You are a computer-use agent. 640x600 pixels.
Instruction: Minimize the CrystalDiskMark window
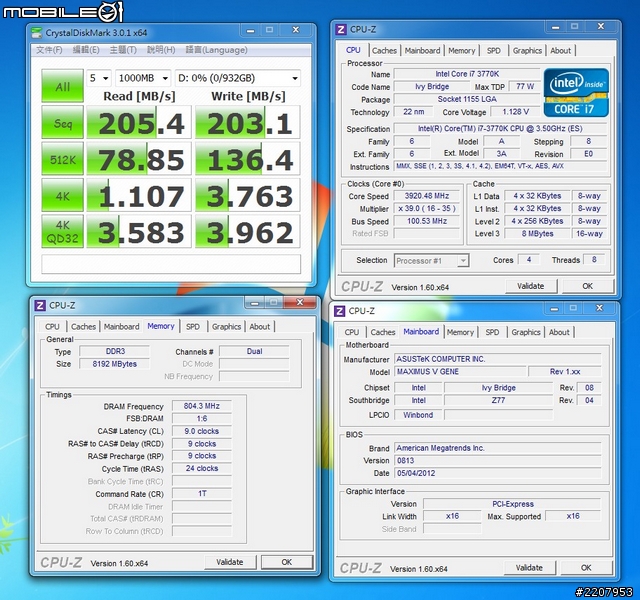click(251, 30)
